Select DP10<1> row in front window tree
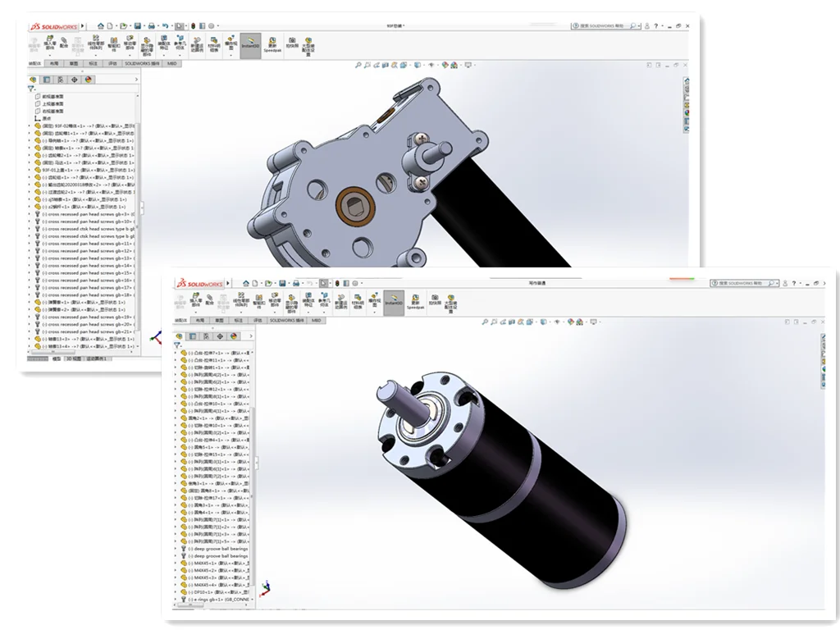 tap(214, 592)
